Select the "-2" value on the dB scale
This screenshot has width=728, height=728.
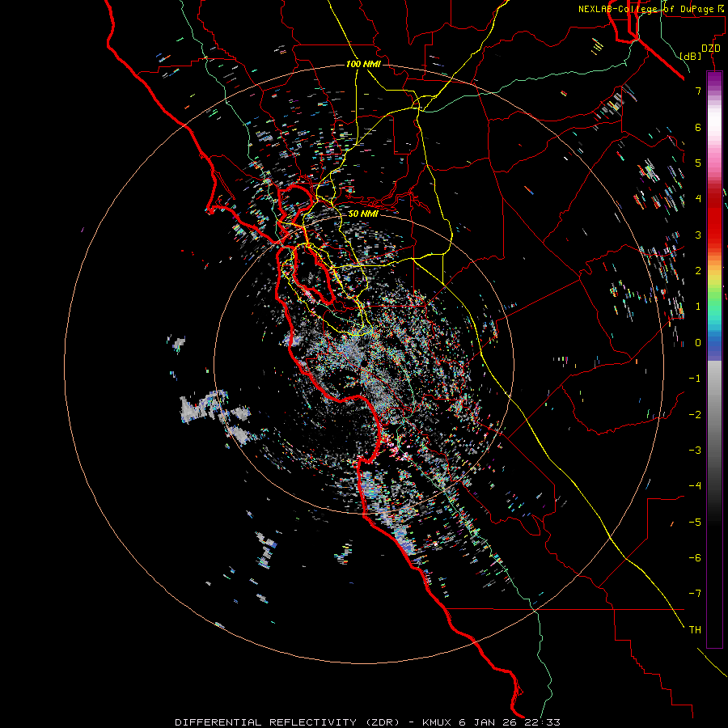(695, 414)
